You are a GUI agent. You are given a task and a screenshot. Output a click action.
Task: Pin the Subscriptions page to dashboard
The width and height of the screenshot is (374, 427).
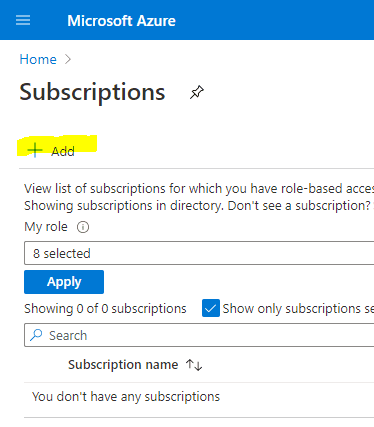(x=197, y=92)
